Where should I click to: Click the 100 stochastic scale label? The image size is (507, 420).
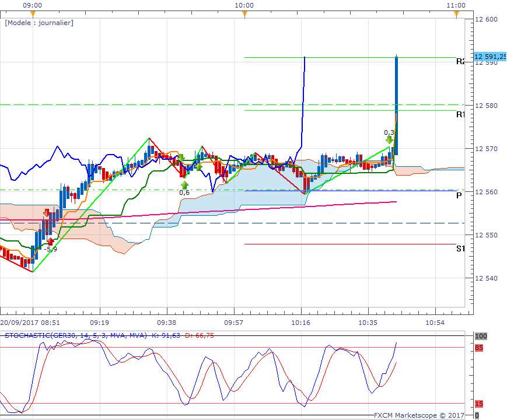point(481,336)
